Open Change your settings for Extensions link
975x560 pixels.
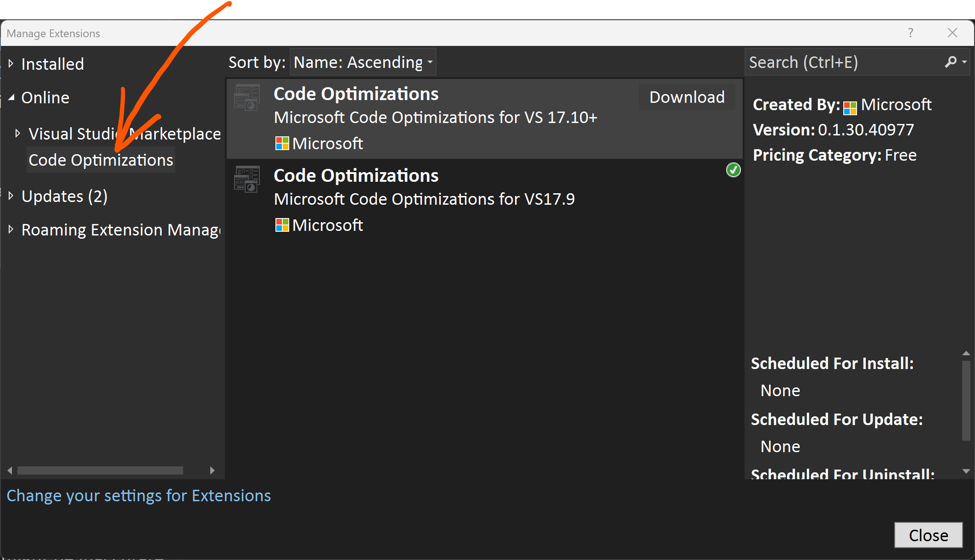(139, 496)
